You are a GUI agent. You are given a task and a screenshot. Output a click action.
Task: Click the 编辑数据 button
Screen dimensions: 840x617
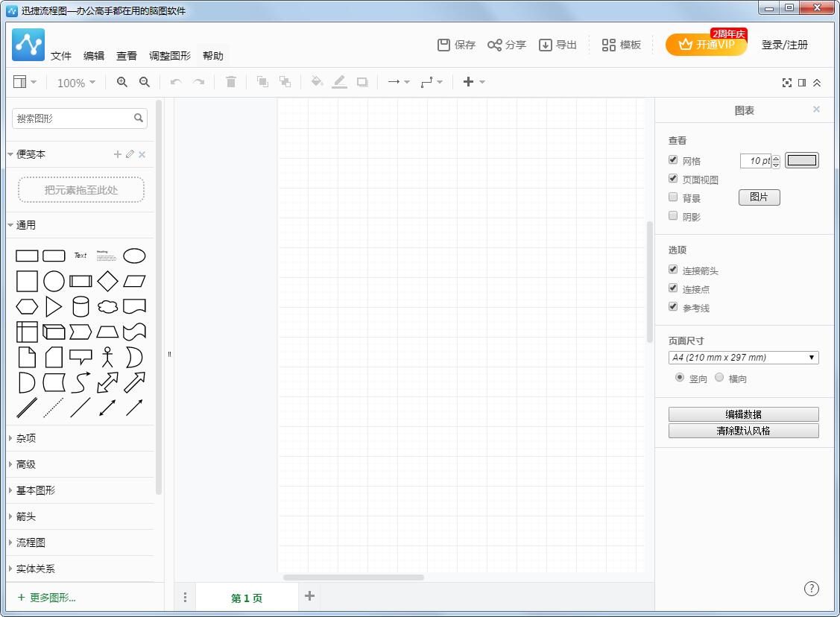(744, 414)
